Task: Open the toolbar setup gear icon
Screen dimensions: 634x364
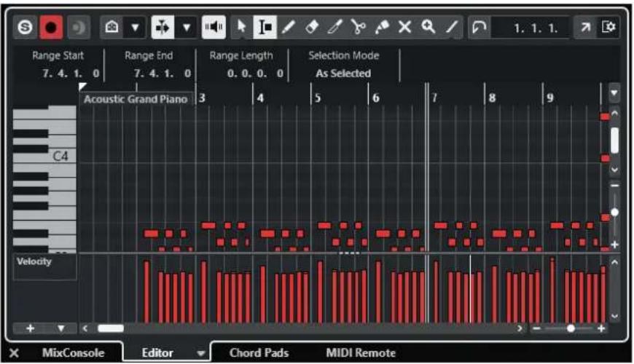Action: click(608, 28)
